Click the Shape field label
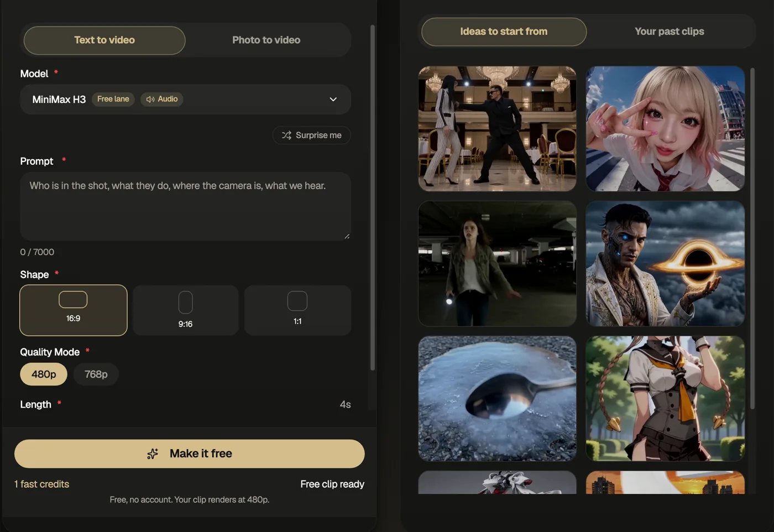Screen dimensions: 774x532 [x=34, y=275]
